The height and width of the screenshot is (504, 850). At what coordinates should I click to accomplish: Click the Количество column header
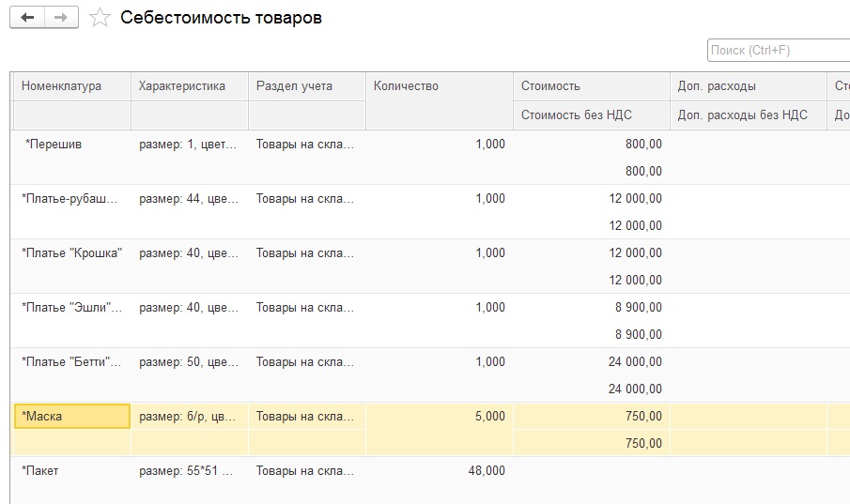pyautogui.click(x=406, y=86)
